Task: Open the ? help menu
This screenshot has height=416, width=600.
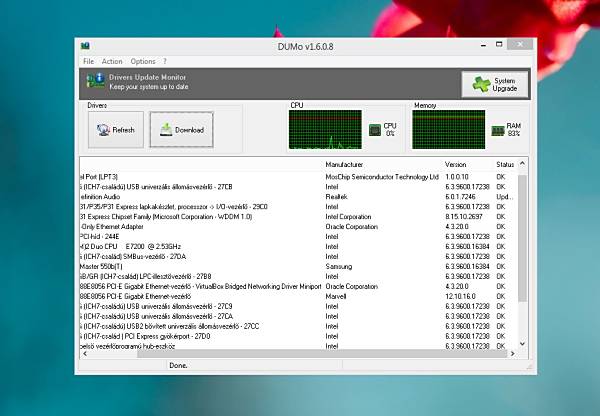Action: point(165,61)
